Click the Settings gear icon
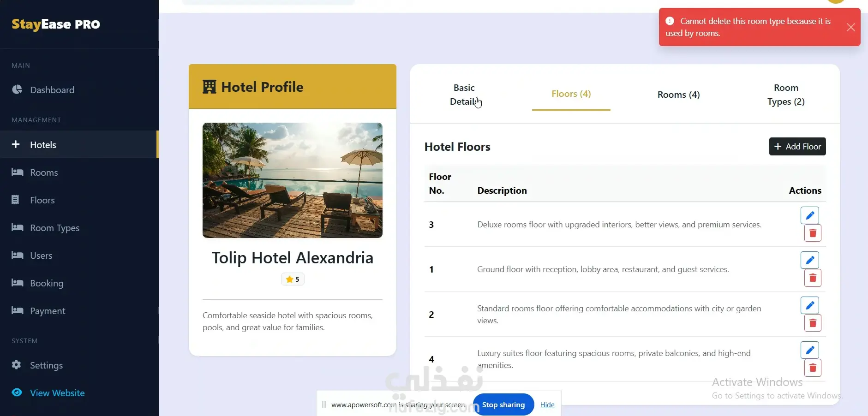The image size is (868, 416). [x=17, y=365]
